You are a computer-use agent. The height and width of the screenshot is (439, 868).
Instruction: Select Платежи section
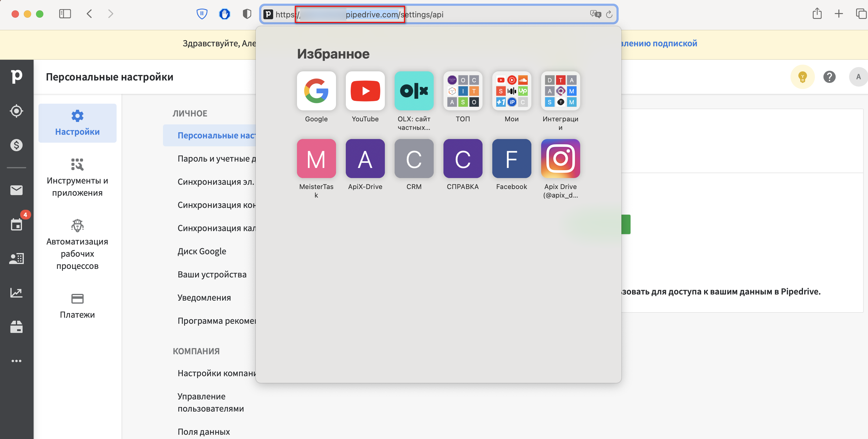[x=77, y=306]
